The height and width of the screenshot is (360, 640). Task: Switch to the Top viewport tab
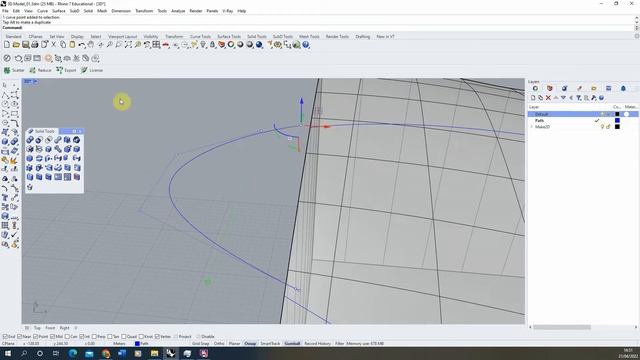[x=37, y=328]
